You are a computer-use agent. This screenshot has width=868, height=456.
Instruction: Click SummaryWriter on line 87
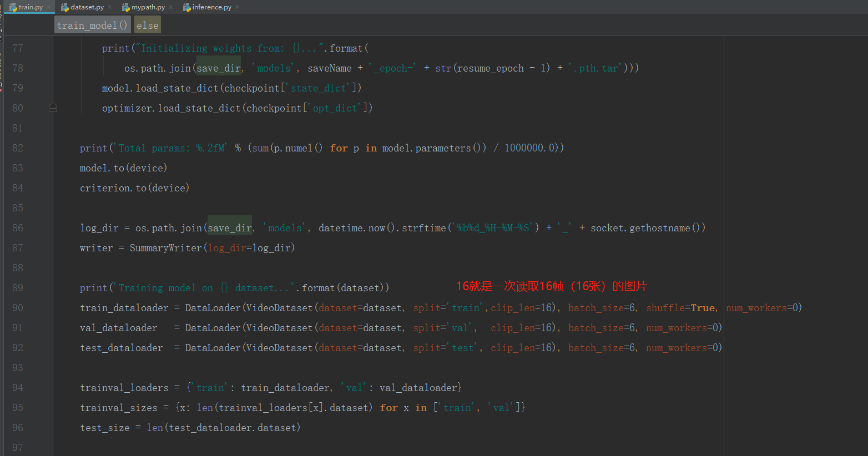pos(166,248)
